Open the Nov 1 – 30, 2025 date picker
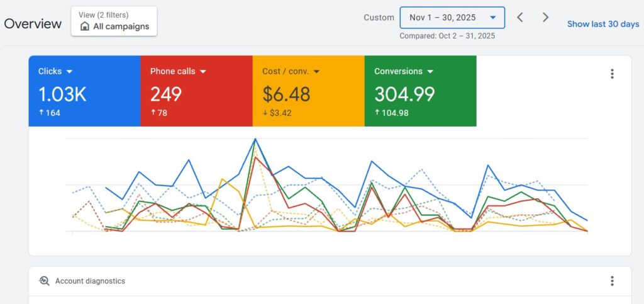The height and width of the screenshot is (304, 644). tap(452, 18)
